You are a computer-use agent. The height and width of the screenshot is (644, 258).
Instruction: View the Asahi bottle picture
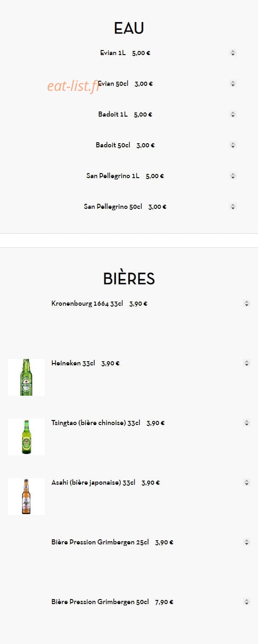pyautogui.click(x=26, y=497)
